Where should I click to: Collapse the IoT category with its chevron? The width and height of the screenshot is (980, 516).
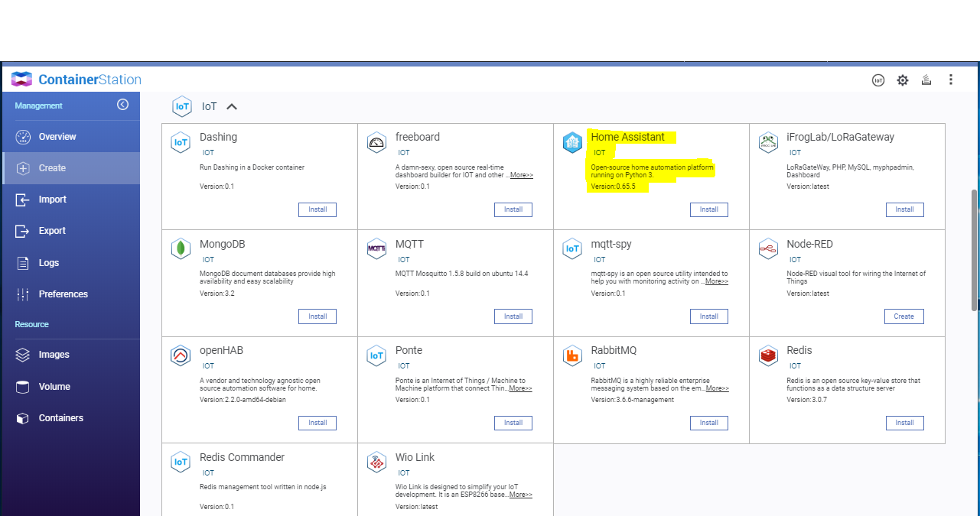(x=231, y=107)
